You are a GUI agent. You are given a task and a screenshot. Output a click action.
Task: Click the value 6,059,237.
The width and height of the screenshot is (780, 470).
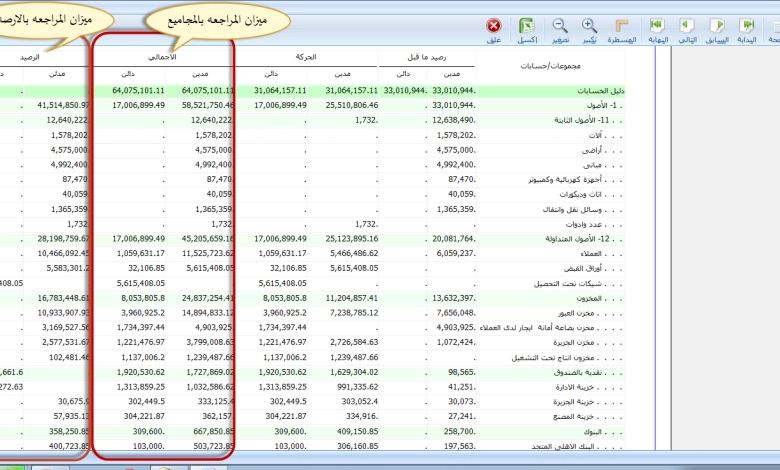456,254
